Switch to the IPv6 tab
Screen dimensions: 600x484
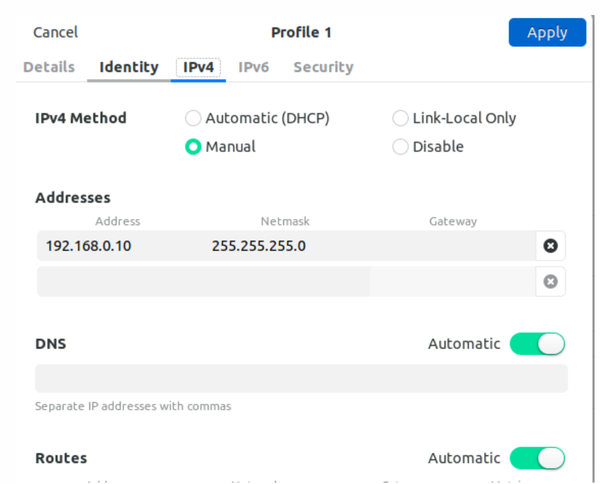tap(254, 67)
